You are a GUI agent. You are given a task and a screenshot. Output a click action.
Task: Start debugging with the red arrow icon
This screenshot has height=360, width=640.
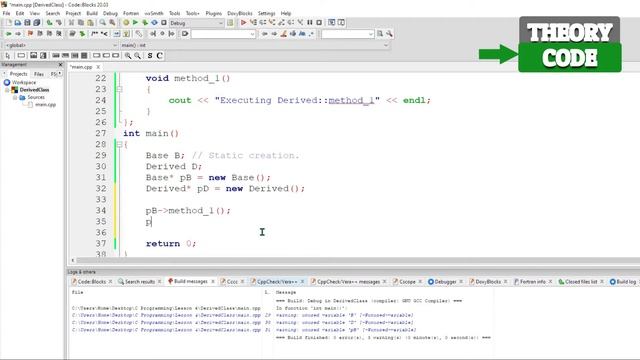click(243, 23)
